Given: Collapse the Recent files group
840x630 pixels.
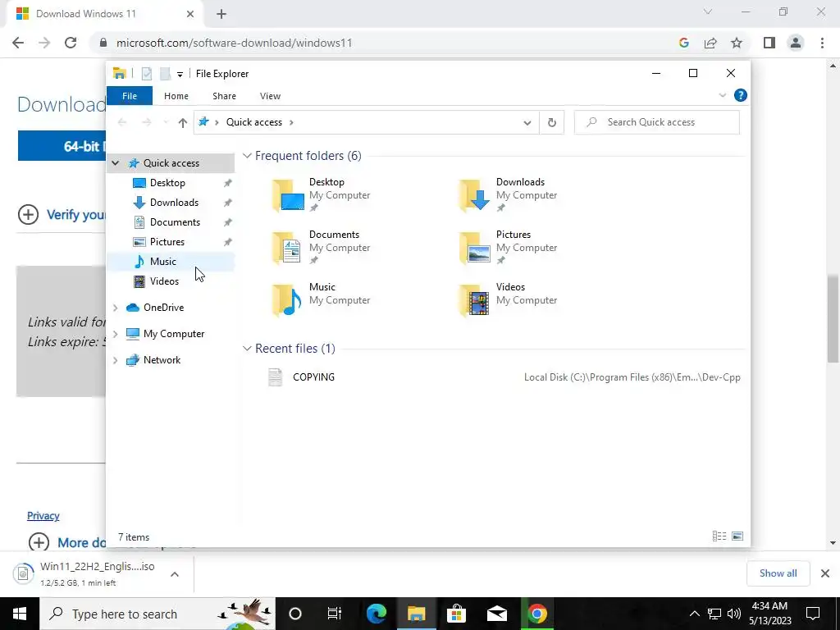Looking at the screenshot, I should click(247, 349).
